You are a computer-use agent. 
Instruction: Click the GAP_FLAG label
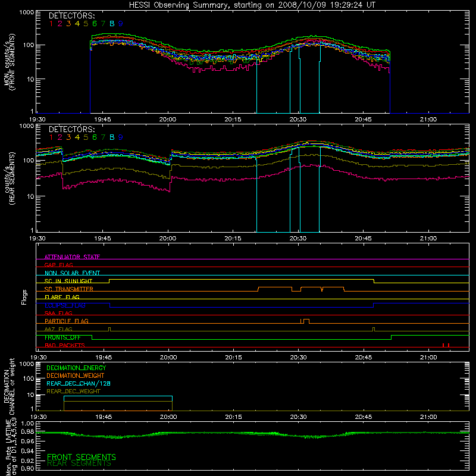58,265
